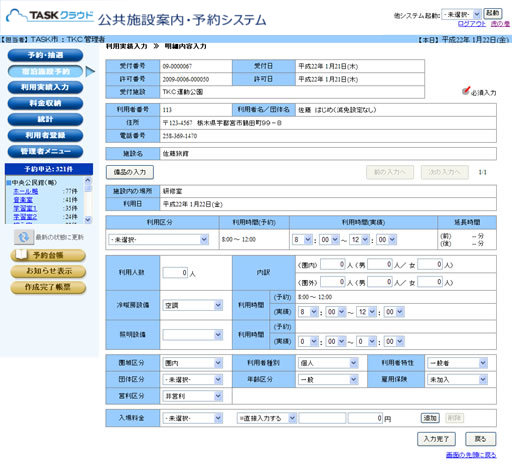The width and height of the screenshot is (512, 472).
Task: Open the 学習室1 link
Action: point(25,208)
